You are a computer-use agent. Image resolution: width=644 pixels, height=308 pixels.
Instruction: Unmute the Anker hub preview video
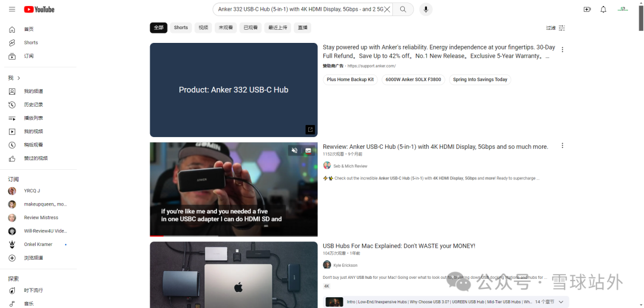[x=295, y=151]
